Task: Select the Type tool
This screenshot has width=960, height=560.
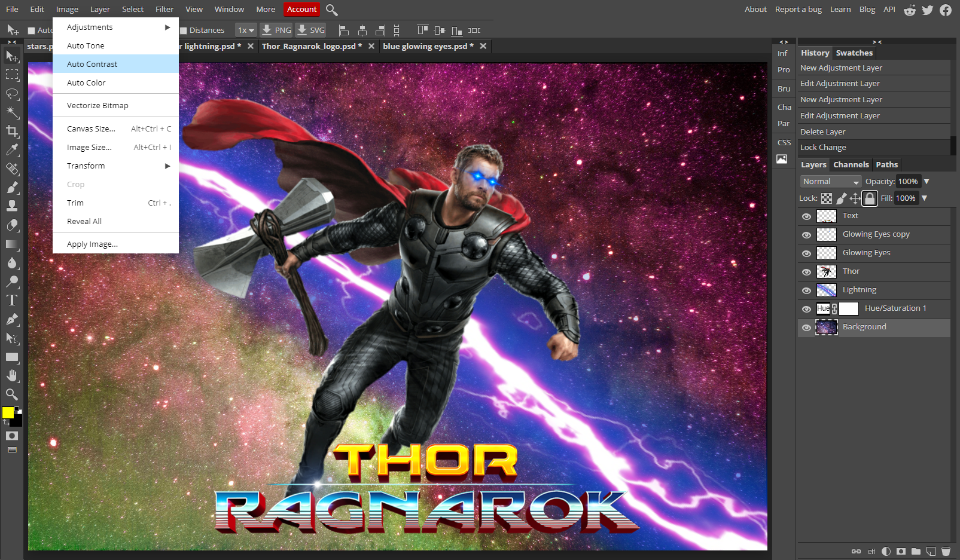Action: tap(12, 300)
